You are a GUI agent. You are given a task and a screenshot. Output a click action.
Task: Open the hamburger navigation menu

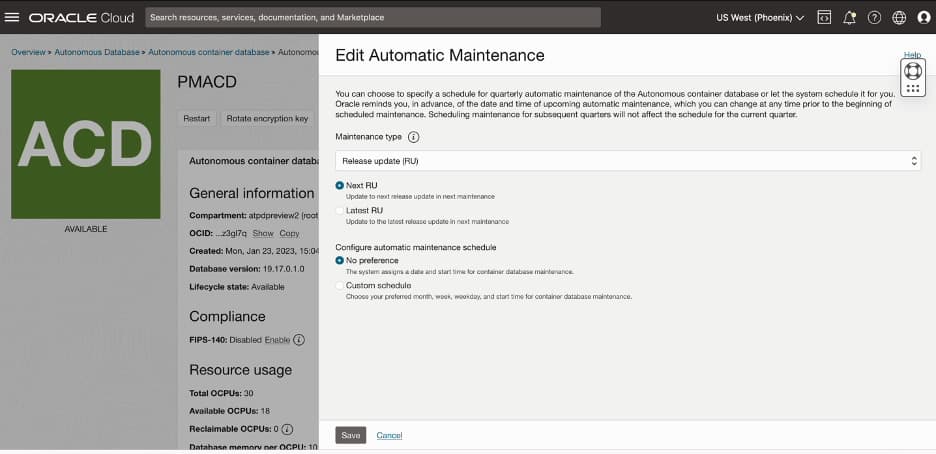[11, 17]
